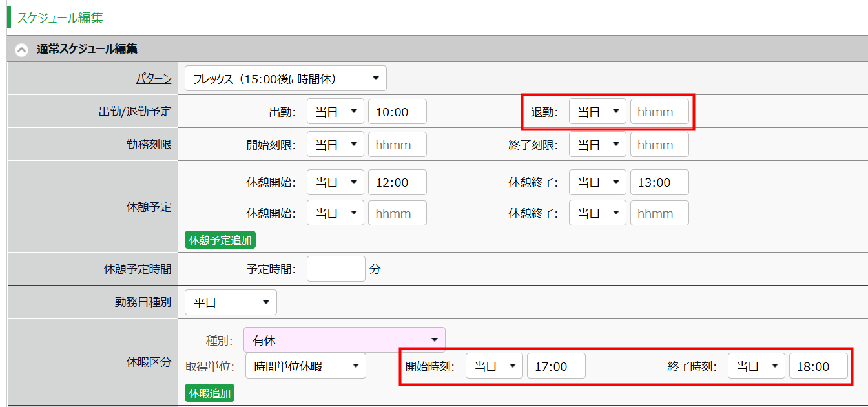Click the 出勤 time field showing 10:00
Viewport: 868px width, 407px height.
pos(397,112)
